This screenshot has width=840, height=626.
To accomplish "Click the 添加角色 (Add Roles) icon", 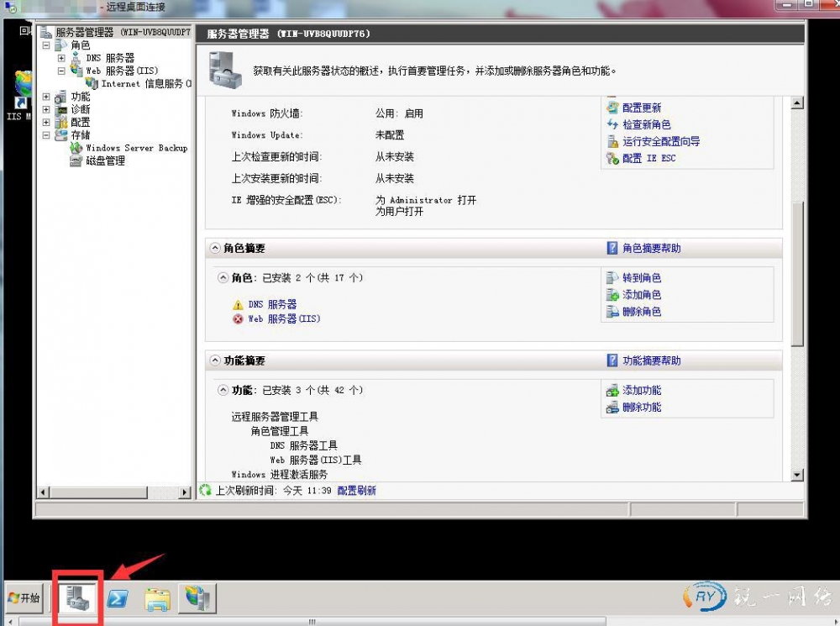I will pyautogui.click(x=612, y=295).
